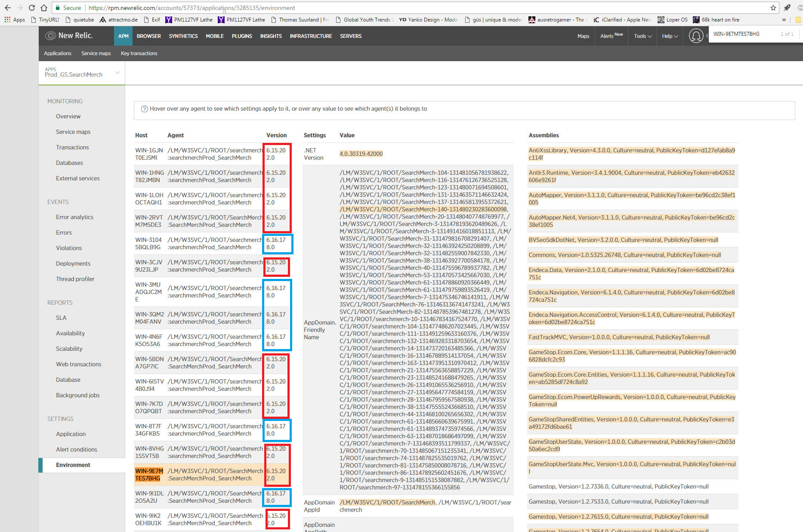Click the .NET Version value 4.0.30319.42000

[x=361, y=154]
